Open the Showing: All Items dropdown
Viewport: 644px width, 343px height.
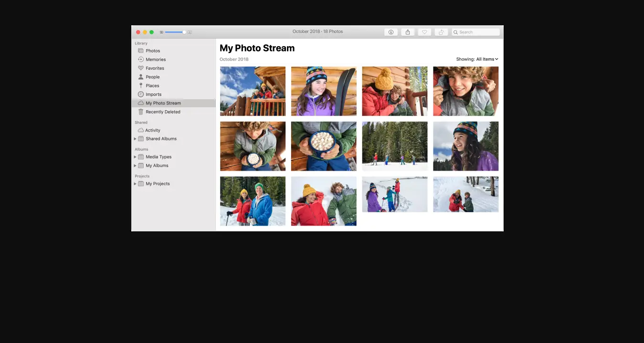(x=477, y=59)
